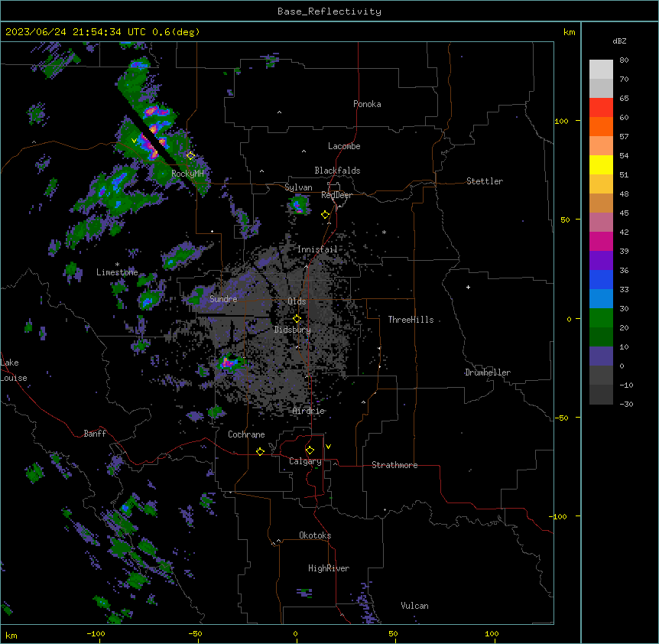
Task: Click the Innisfail city label
Action: coord(317,249)
